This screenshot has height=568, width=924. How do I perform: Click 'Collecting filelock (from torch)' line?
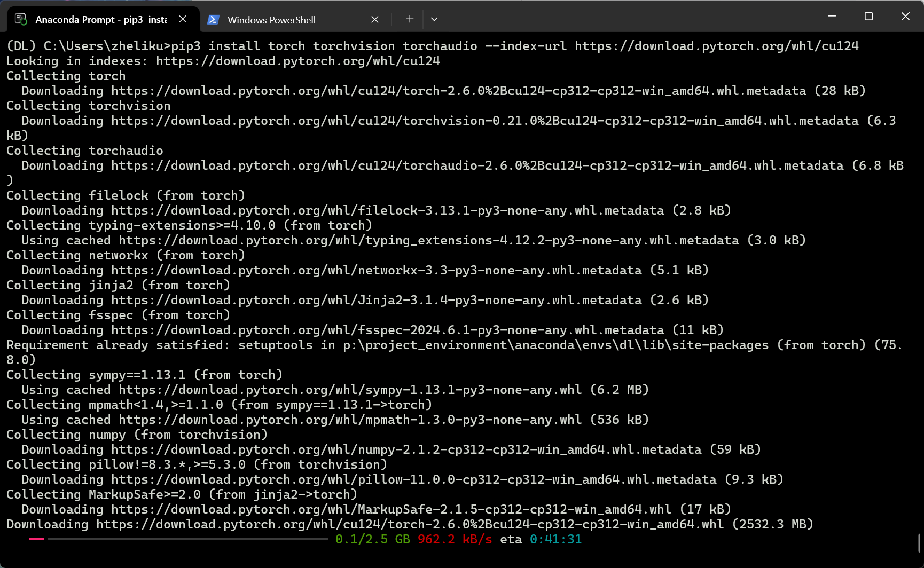tap(126, 195)
